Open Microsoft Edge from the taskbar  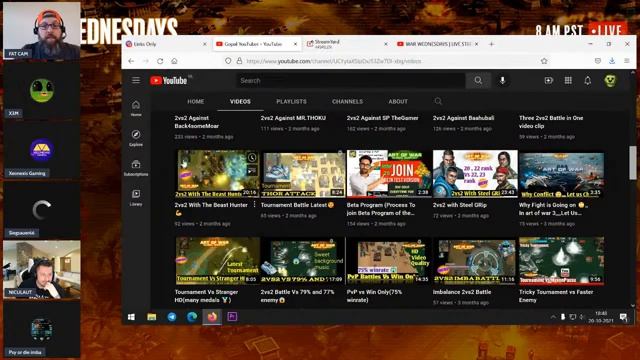[x=192, y=317]
